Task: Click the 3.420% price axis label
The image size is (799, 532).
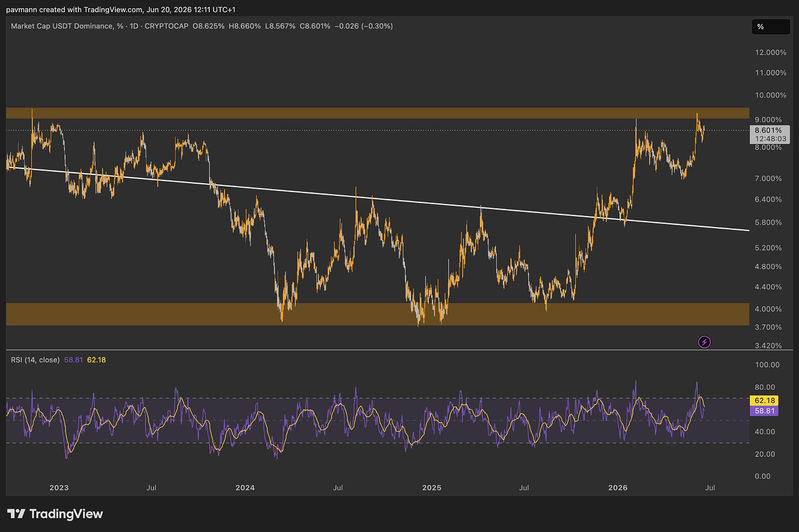Action: point(768,346)
